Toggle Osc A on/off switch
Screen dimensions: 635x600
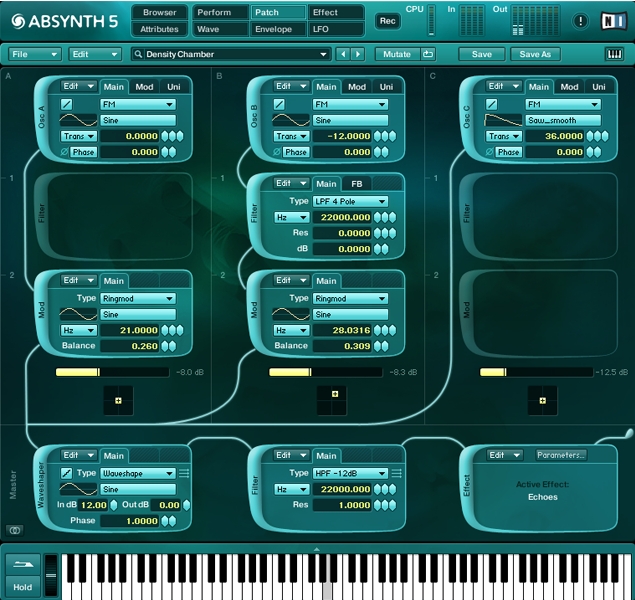(x=67, y=104)
